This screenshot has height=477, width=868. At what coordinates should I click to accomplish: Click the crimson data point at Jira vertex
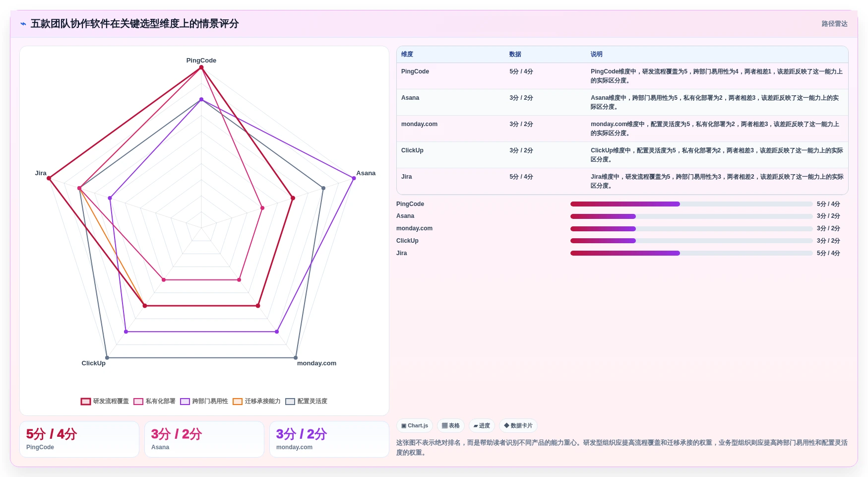tap(49, 178)
